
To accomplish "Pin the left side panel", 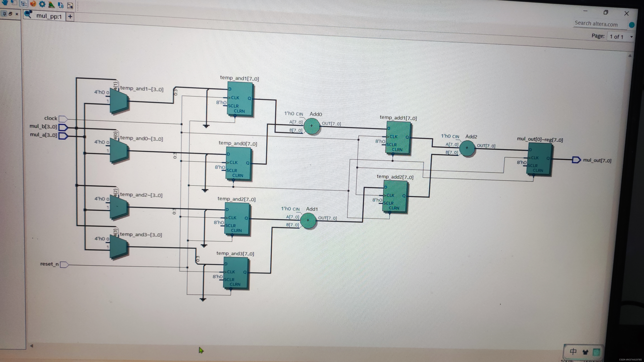I will (4, 14).
